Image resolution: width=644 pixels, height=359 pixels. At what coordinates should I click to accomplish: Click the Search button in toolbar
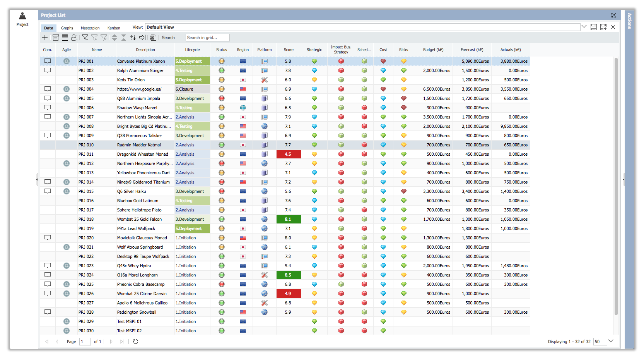[168, 38]
